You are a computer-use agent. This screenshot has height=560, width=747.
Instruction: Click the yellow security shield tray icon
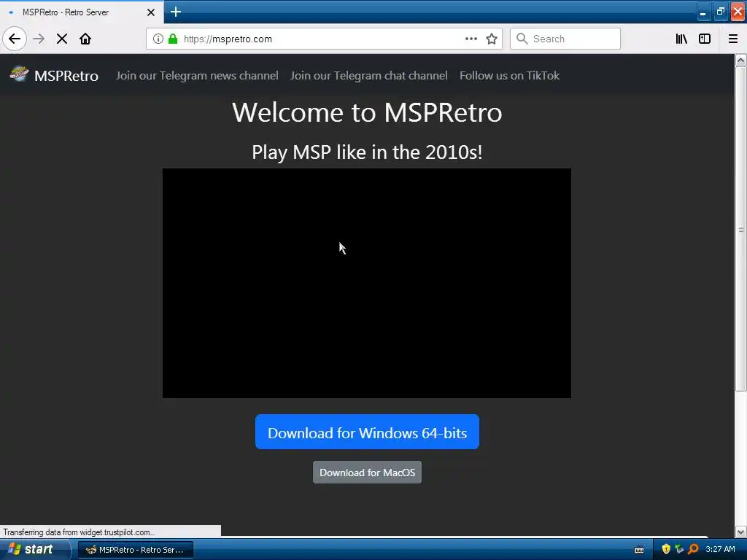[666, 549]
